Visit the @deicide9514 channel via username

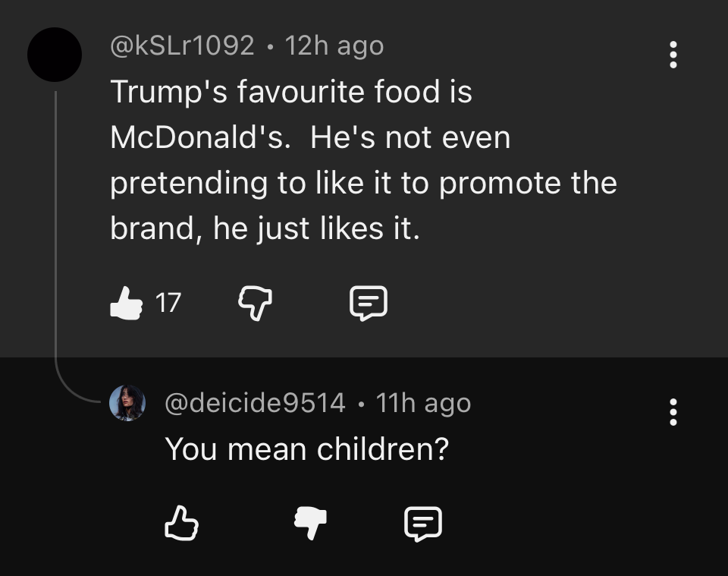click(x=256, y=403)
